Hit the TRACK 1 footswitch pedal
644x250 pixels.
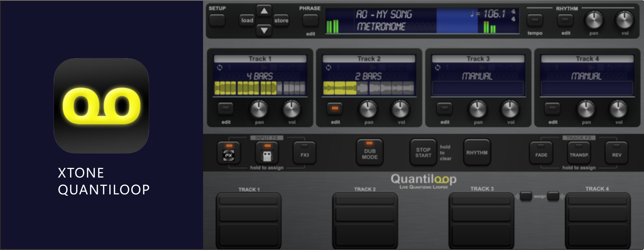tap(249, 220)
